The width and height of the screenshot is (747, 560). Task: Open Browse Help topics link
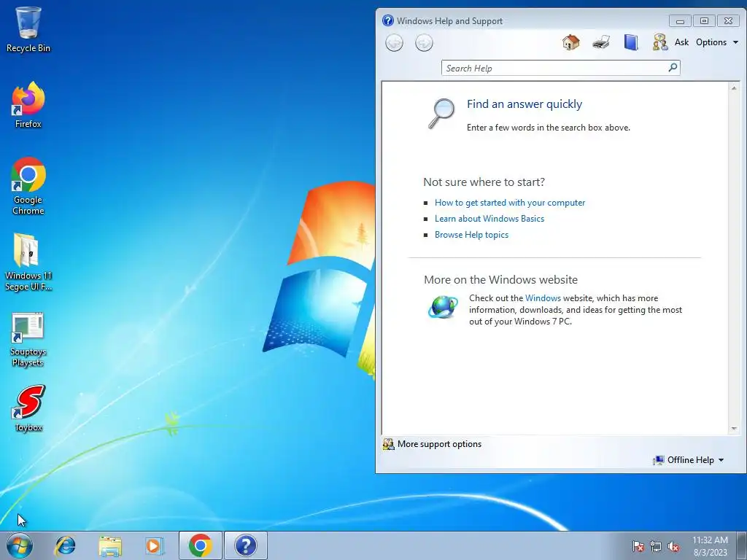[x=471, y=235]
